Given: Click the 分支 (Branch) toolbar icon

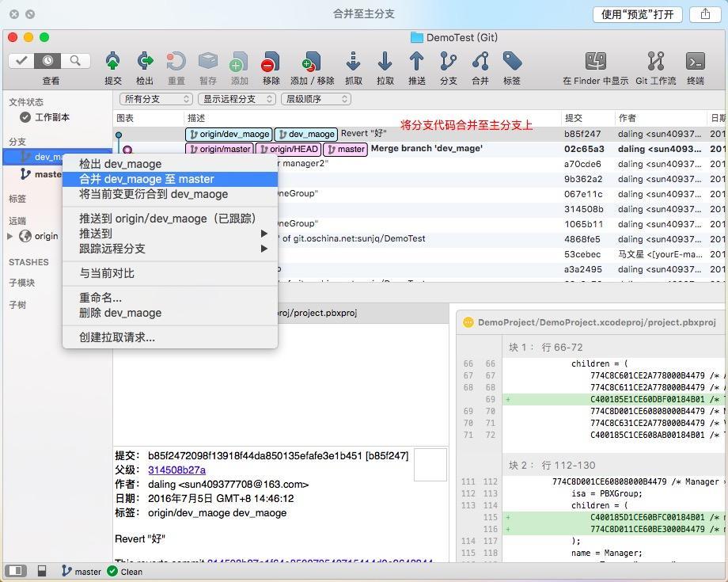Looking at the screenshot, I should (448, 62).
